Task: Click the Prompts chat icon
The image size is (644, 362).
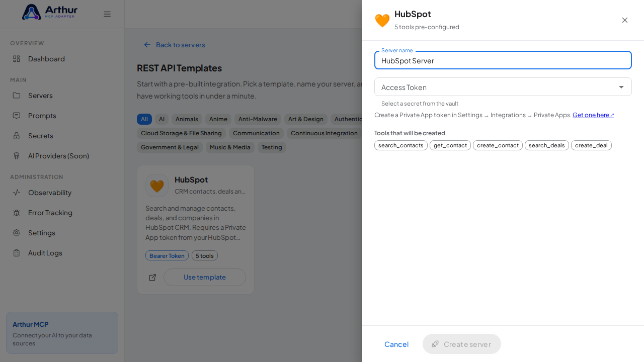Action: 17,116
